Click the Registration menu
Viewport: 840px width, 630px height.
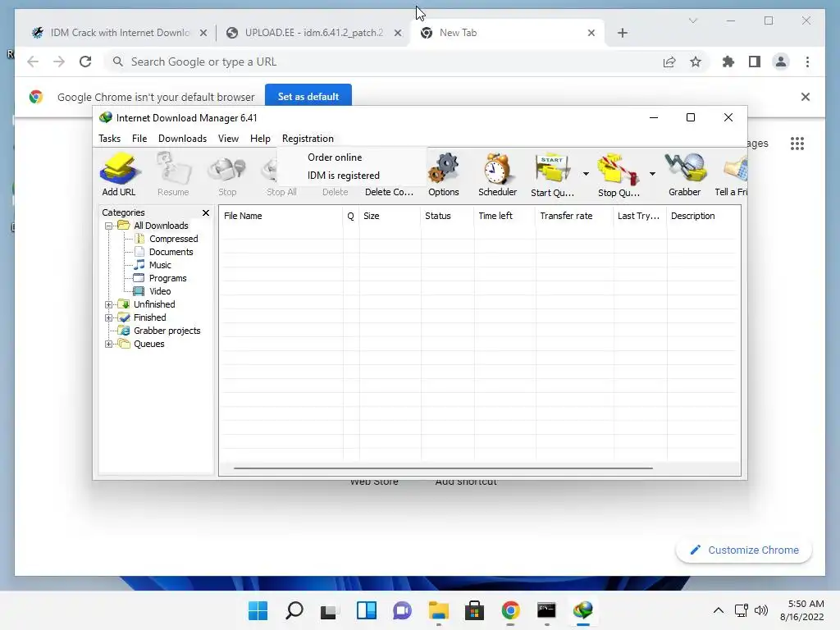tap(308, 138)
